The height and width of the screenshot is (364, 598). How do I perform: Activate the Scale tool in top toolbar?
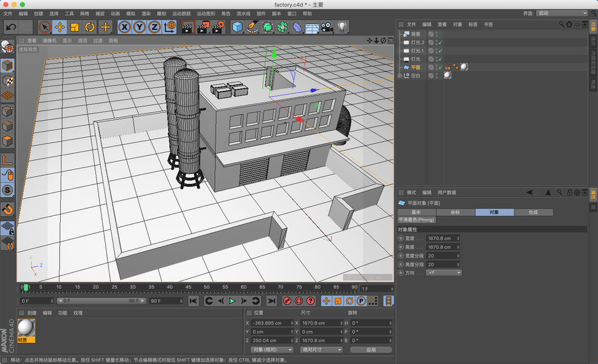point(75,27)
